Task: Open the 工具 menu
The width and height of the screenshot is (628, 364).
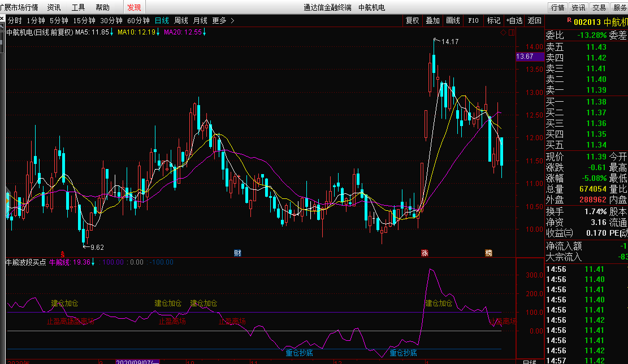Action: pyautogui.click(x=79, y=7)
